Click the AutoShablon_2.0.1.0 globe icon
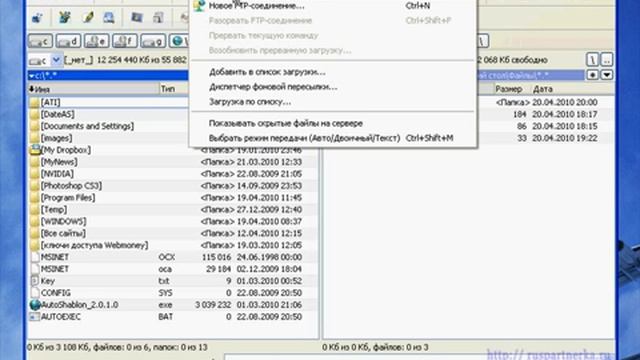This screenshot has width=640, height=360. pos(35,305)
